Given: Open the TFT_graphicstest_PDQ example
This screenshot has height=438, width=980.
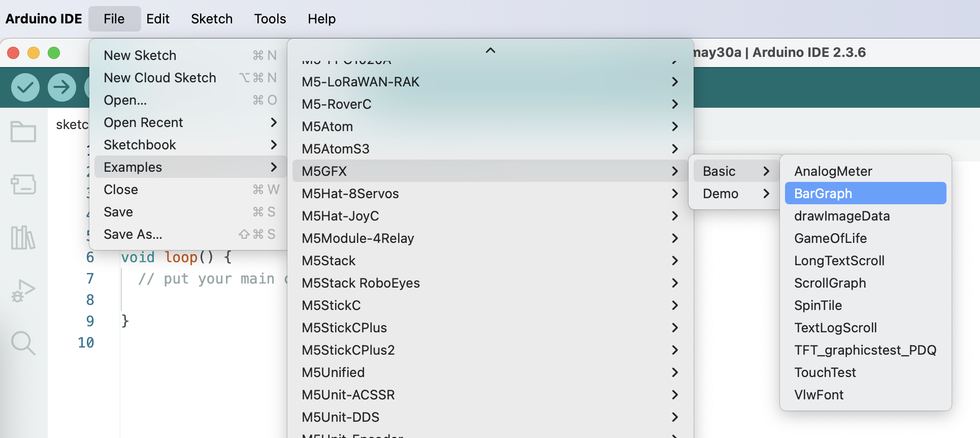Looking at the screenshot, I should 866,350.
